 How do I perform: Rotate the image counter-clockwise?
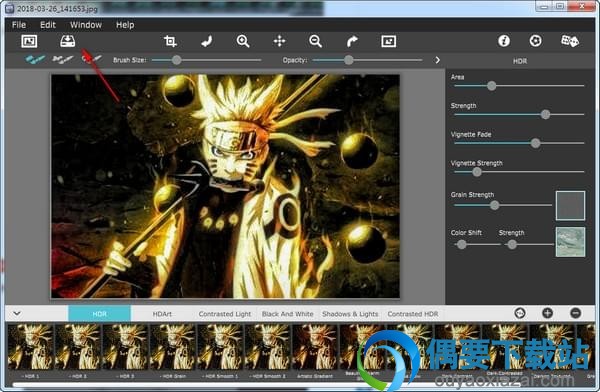click(x=207, y=41)
